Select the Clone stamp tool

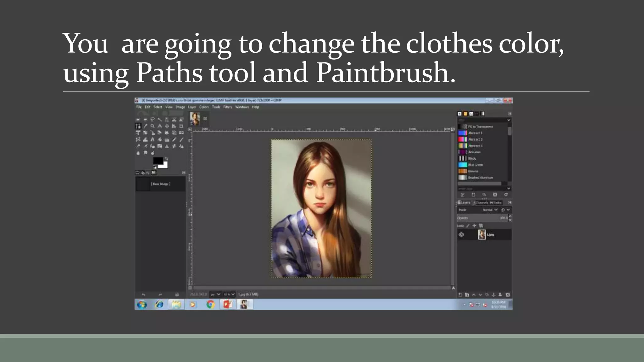pyautogui.click(x=167, y=146)
